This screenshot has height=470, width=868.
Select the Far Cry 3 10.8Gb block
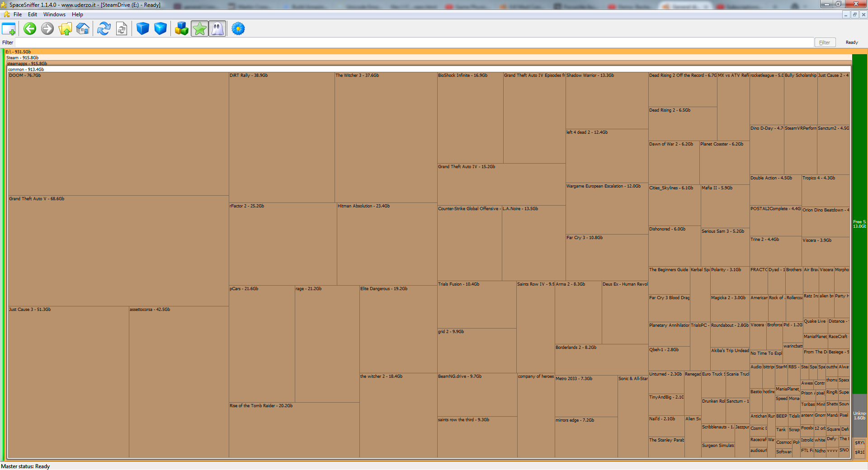click(607, 258)
